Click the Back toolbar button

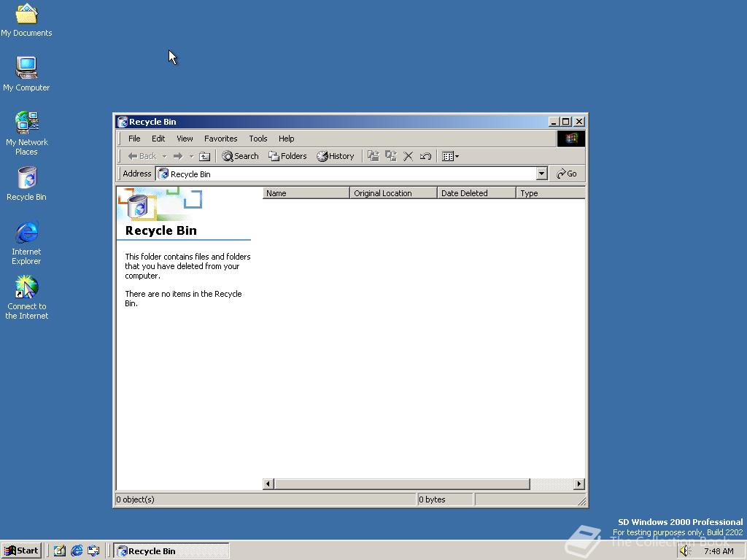pyautogui.click(x=142, y=156)
